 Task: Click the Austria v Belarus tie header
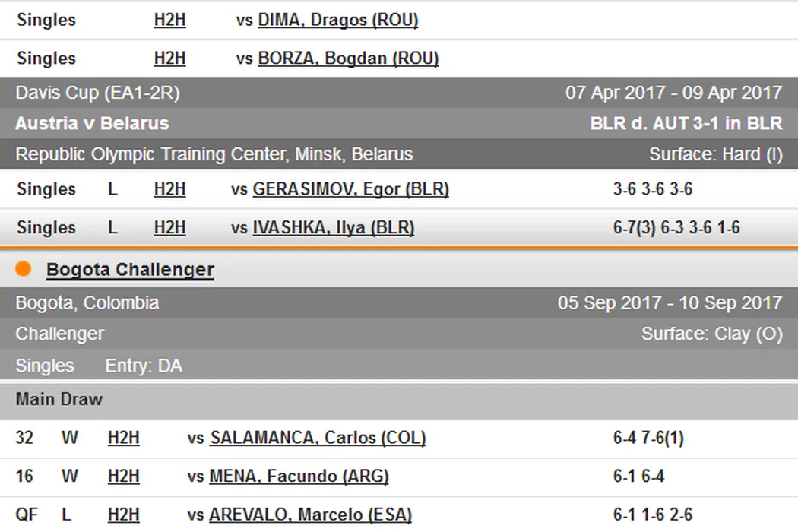coord(92,123)
